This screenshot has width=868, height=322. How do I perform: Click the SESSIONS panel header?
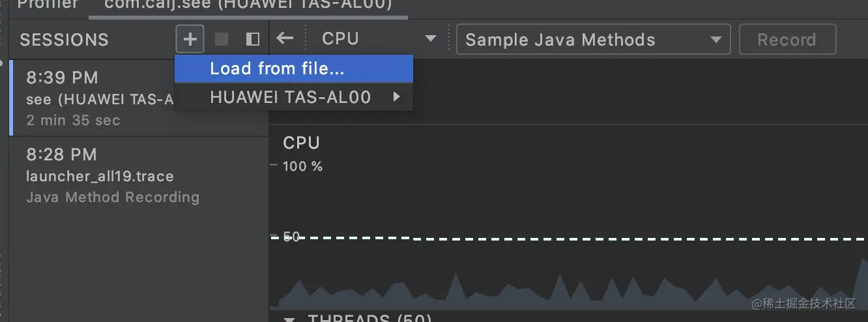click(x=64, y=40)
